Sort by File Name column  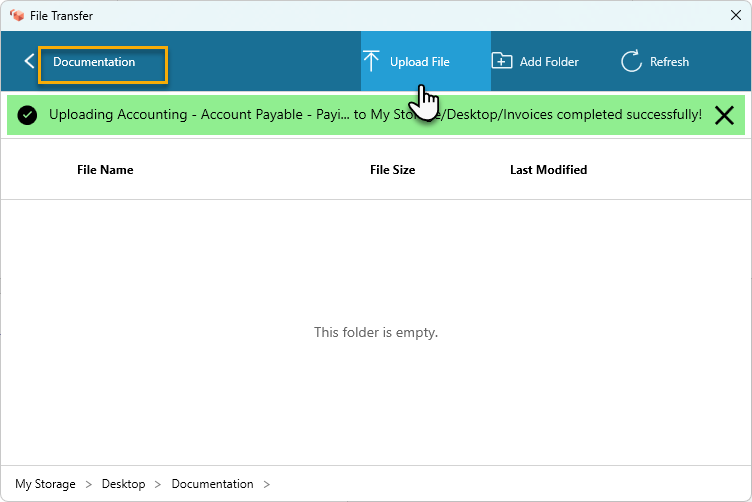(x=105, y=170)
